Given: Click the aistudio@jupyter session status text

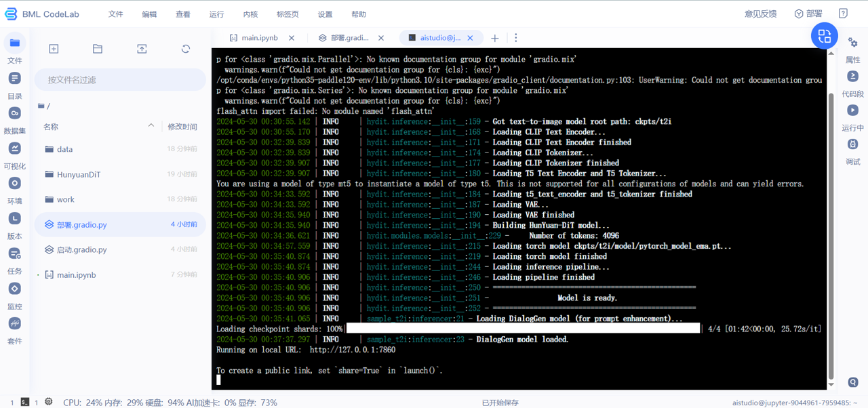Looking at the screenshot, I should (x=795, y=403).
